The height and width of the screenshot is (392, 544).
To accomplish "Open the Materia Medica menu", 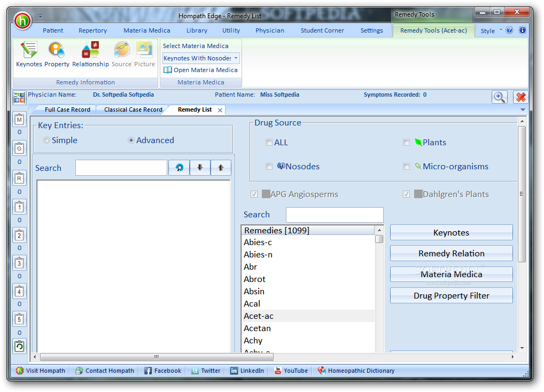I will [x=147, y=30].
